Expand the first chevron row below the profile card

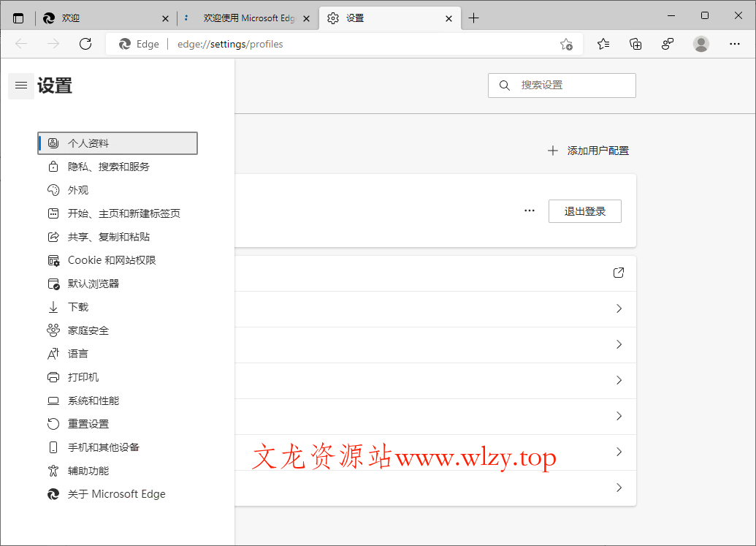[619, 308]
